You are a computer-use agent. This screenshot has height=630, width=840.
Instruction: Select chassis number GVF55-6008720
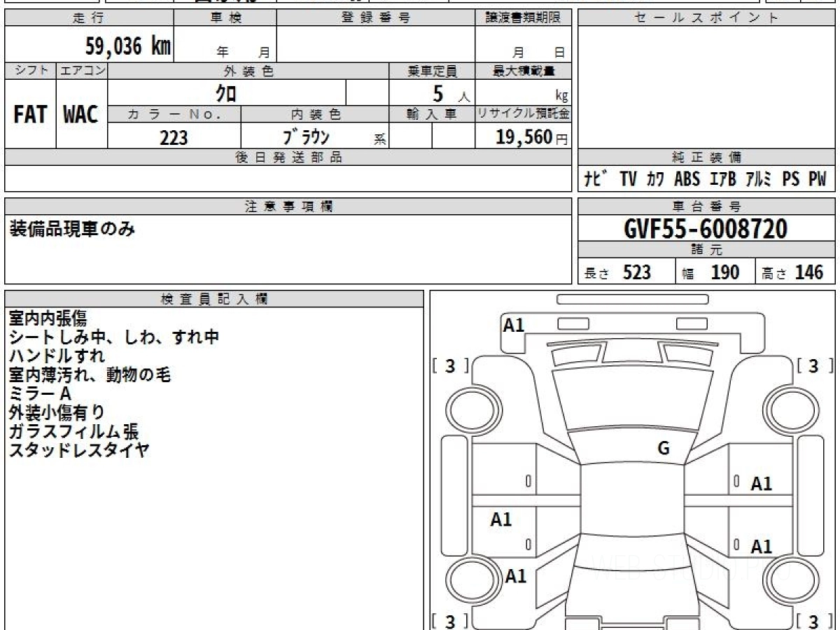pyautogui.click(x=706, y=228)
